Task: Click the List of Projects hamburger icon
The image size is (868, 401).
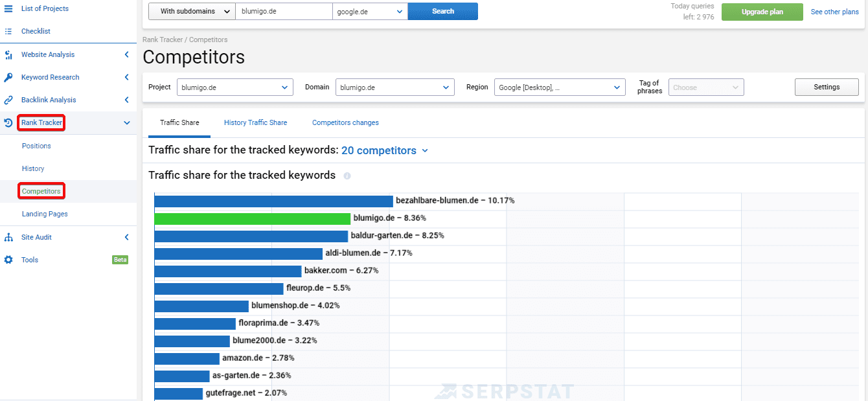Action: click(8, 8)
